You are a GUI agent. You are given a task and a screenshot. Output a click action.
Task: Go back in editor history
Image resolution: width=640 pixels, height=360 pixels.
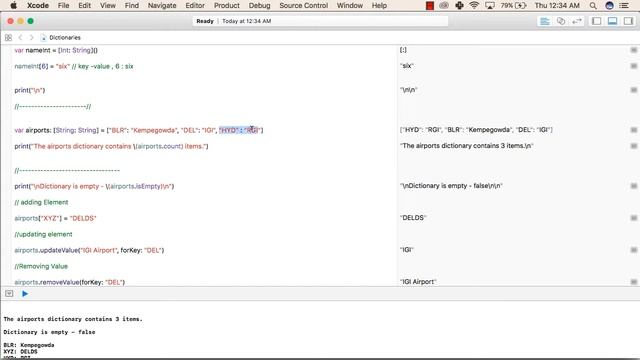pyautogui.click(x=20, y=38)
